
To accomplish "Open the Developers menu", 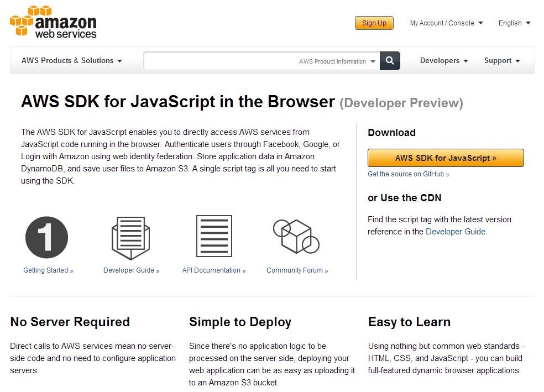I will (x=444, y=60).
